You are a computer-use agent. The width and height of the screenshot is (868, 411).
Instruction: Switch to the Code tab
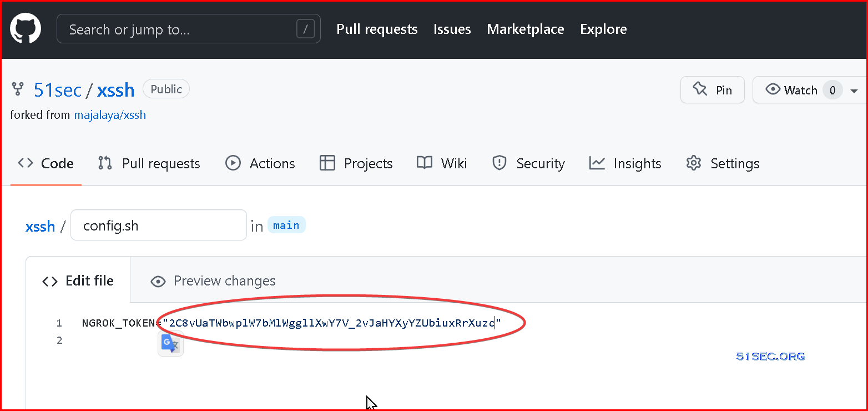click(46, 163)
